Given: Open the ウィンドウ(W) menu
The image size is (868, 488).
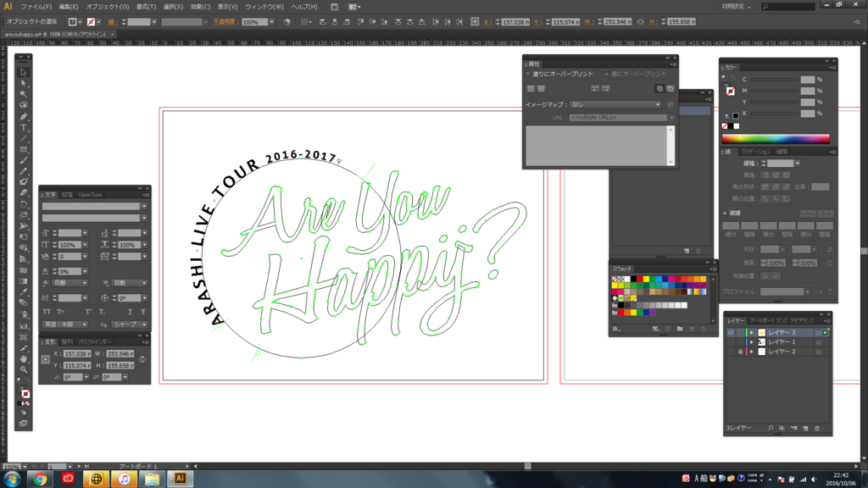Looking at the screenshot, I should click(x=264, y=7).
